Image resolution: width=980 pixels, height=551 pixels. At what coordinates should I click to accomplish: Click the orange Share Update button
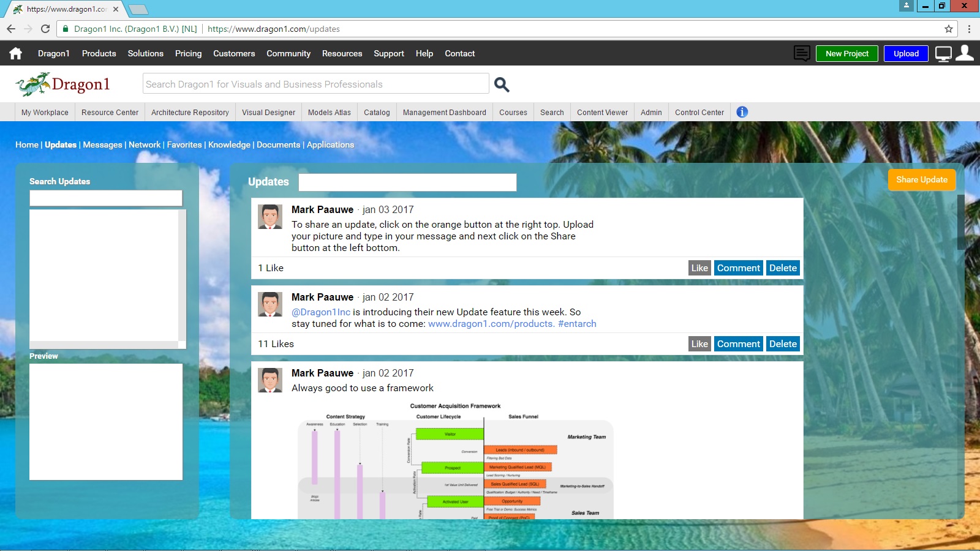(x=922, y=179)
